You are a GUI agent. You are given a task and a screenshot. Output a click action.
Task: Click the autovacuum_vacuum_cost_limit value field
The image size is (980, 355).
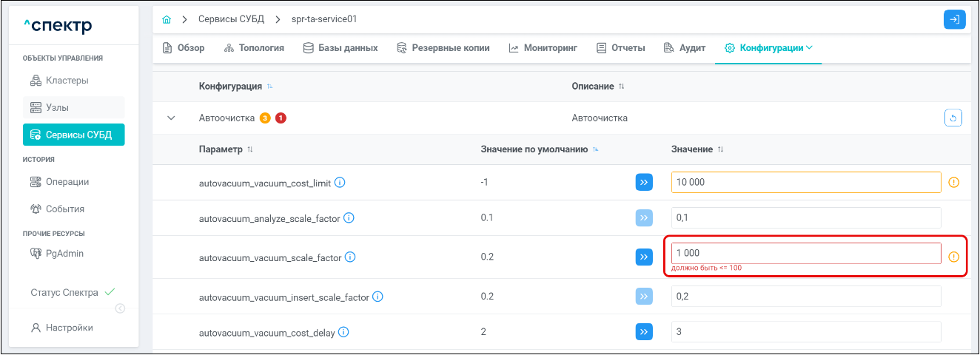(805, 182)
